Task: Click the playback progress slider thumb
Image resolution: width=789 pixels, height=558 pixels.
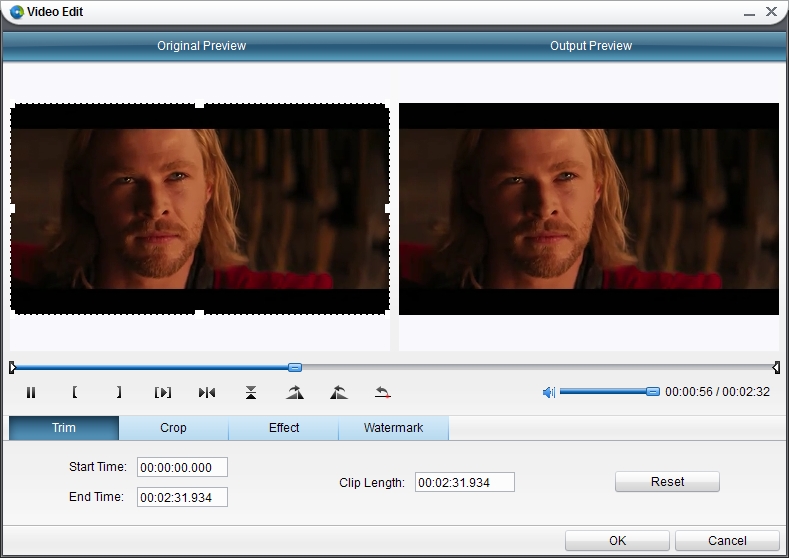Action: [295, 367]
